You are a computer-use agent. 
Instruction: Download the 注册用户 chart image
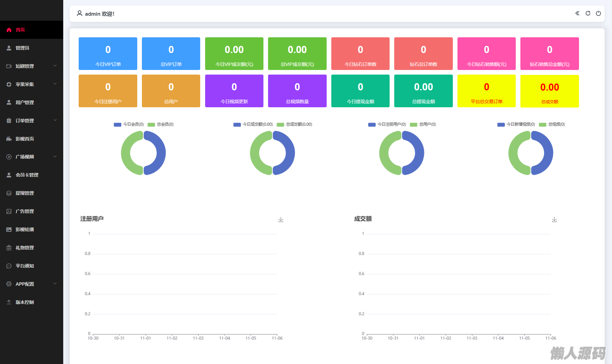pos(281,219)
